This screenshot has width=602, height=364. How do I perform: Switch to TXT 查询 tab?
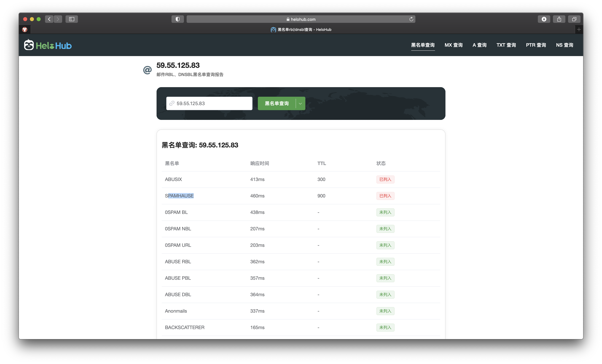click(x=506, y=45)
